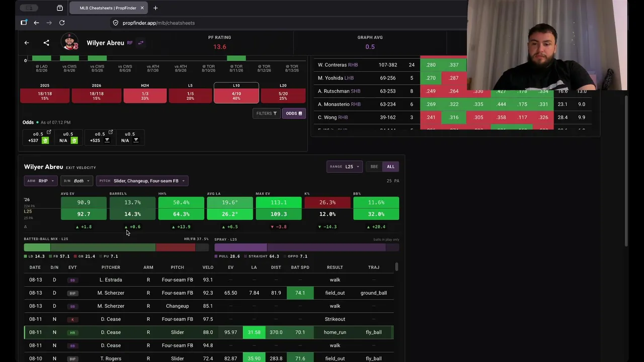Open a new browser tab with the plus
Viewport: 644px width, 362px height.
coord(155,8)
